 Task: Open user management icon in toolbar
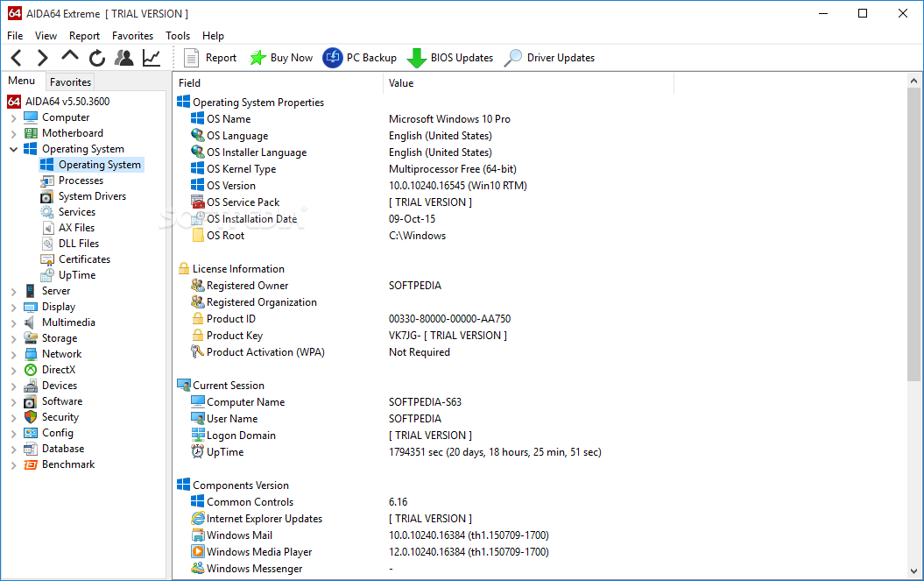124,58
